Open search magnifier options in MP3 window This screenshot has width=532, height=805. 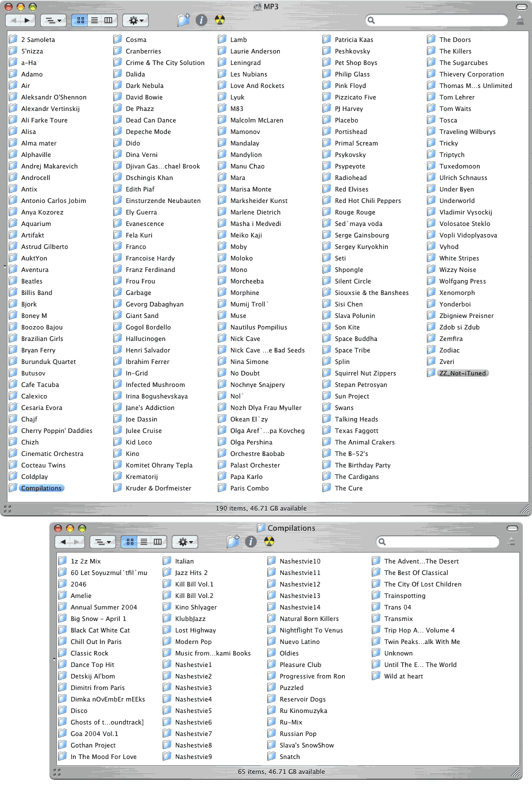click(372, 20)
